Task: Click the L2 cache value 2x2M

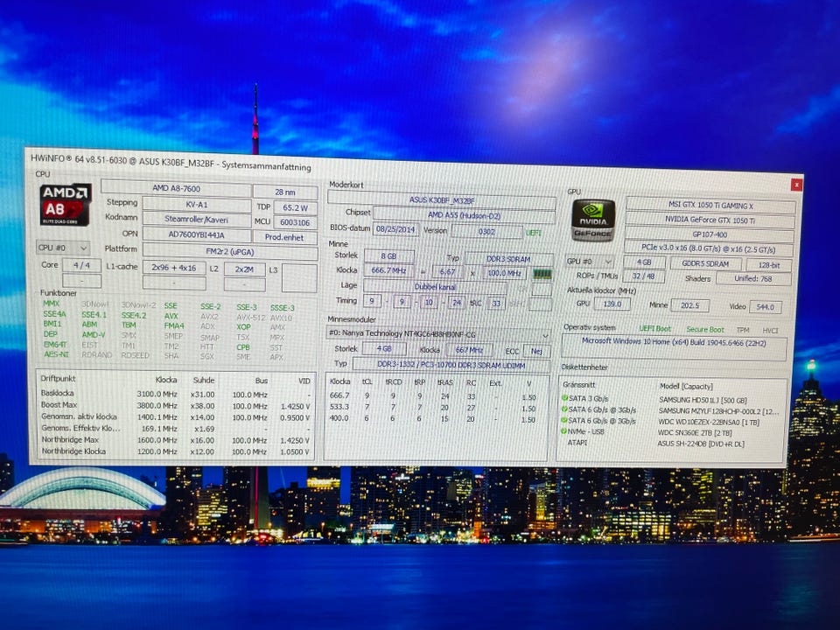Action: click(x=244, y=269)
